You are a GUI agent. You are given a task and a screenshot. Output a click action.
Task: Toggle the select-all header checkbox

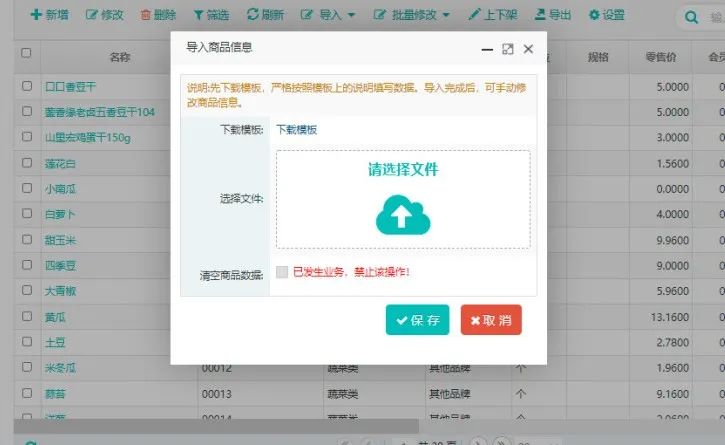click(27, 54)
